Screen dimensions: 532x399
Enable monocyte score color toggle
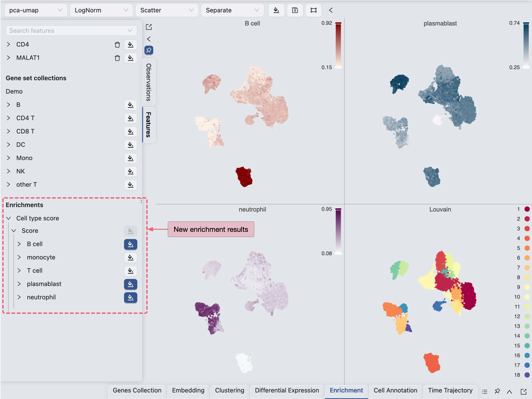pyautogui.click(x=130, y=257)
